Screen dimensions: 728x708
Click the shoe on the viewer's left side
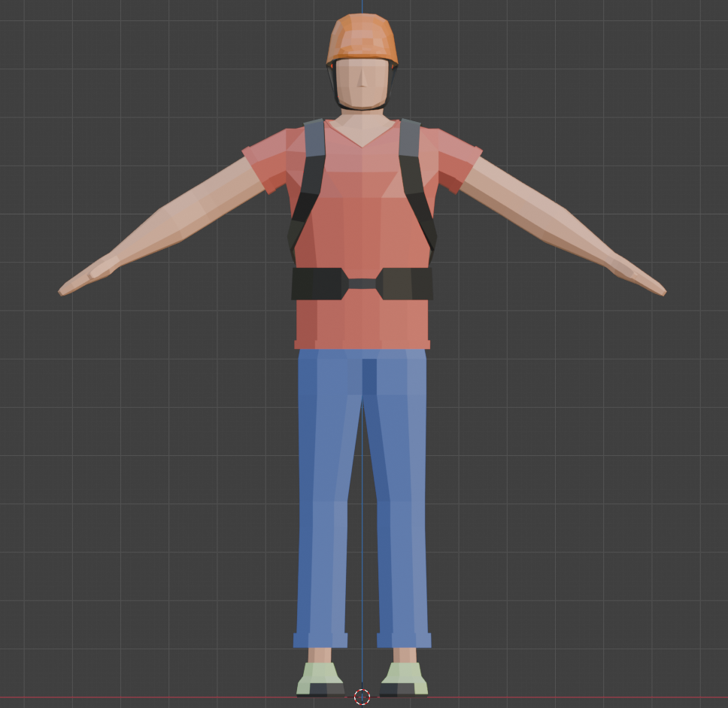click(320, 679)
